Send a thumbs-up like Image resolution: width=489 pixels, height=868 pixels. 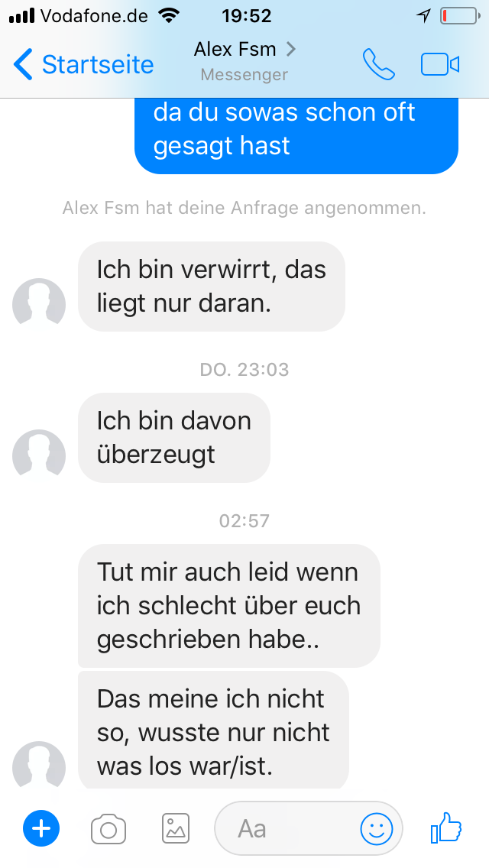pyautogui.click(x=445, y=827)
